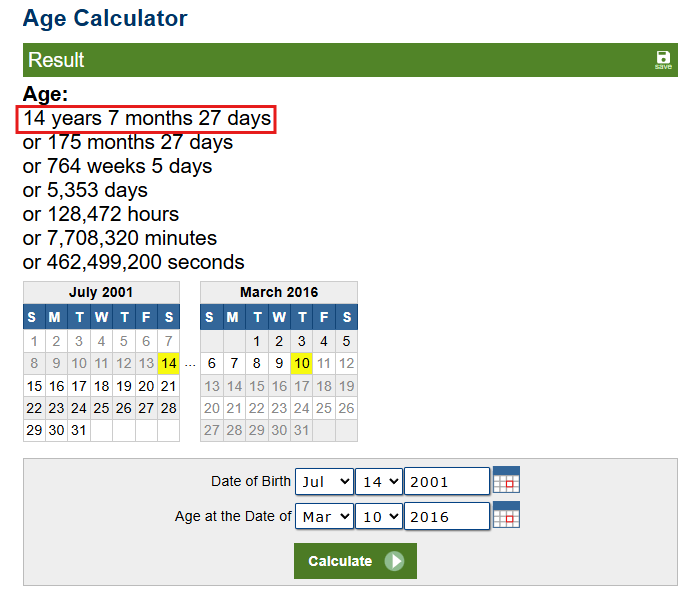
Task: Click day 31 in the July 2001 calendar
Action: pos(79,430)
